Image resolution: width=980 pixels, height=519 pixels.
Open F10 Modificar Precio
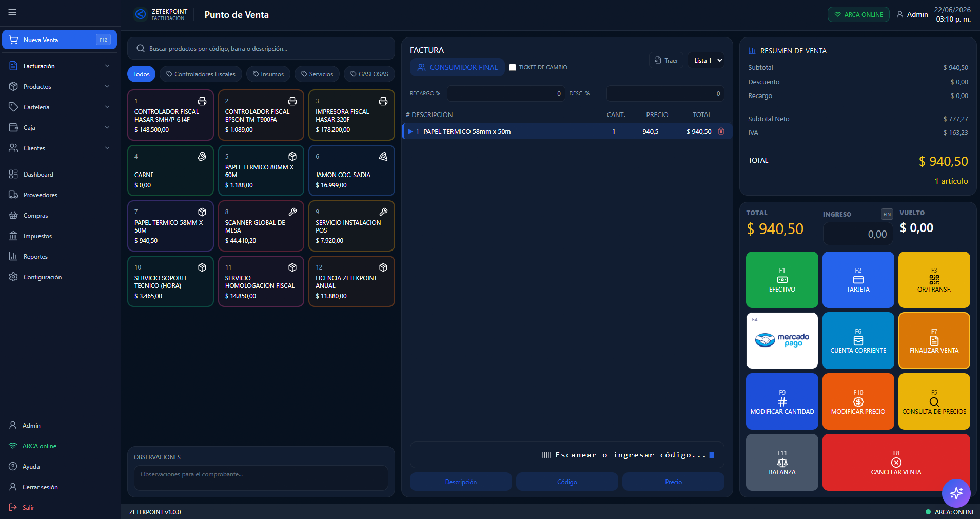858,401
